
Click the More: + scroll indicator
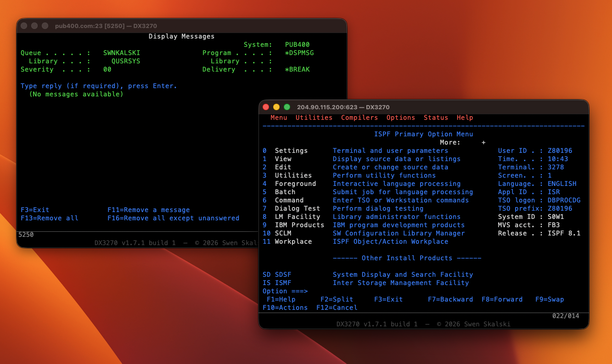point(462,142)
